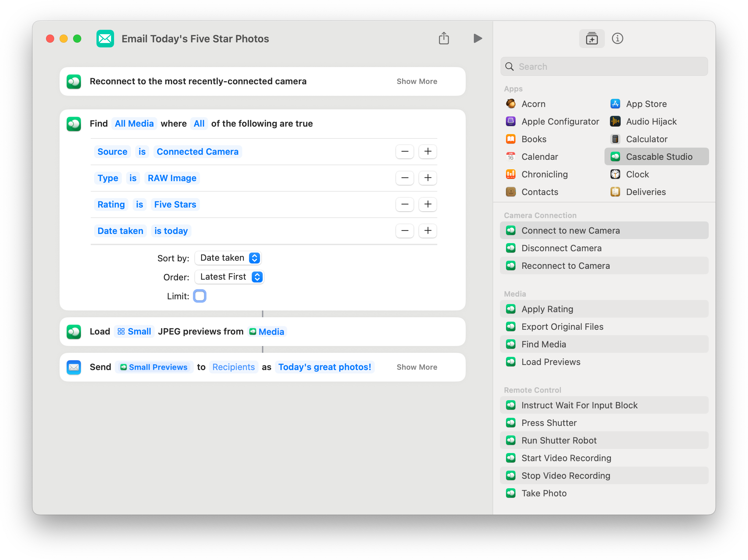The image size is (748, 560).
Task: Remove the Source filter row
Action: point(405,151)
